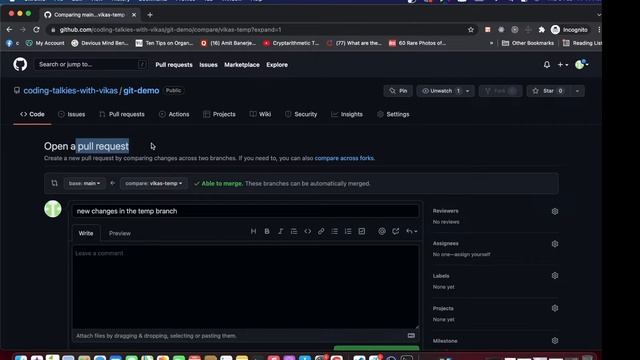Insert a numbered list
Screen dimensions: 640x360
click(348, 231)
